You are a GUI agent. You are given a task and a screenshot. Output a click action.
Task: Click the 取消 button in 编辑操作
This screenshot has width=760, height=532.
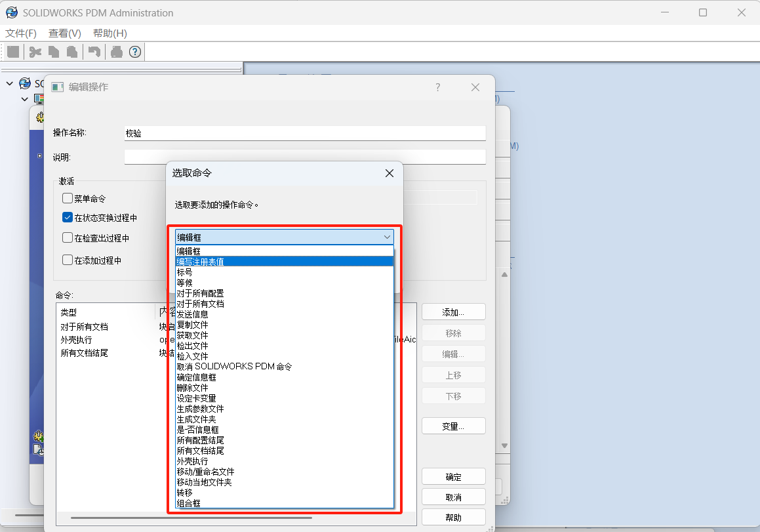coord(454,497)
